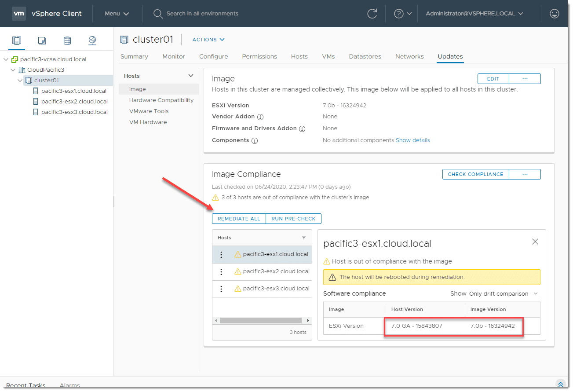Close the pacific3-esx1 host details panel
This screenshot has height=392, width=573.
(535, 242)
